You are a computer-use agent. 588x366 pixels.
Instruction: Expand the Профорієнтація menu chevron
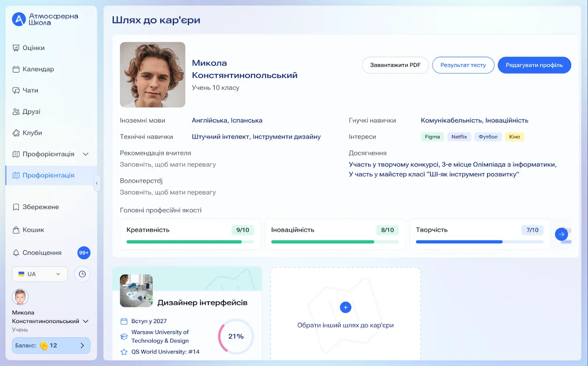point(86,154)
